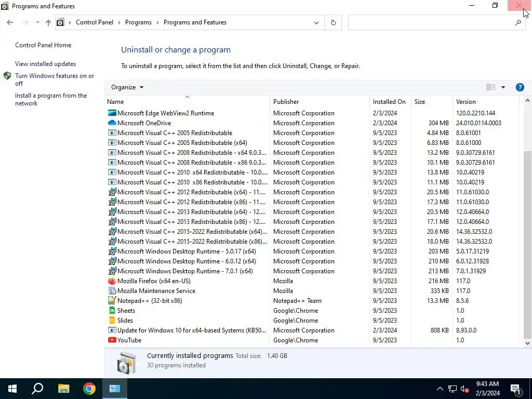This screenshot has height=399, width=532.
Task: Click the network tray icon
Action: click(452, 389)
